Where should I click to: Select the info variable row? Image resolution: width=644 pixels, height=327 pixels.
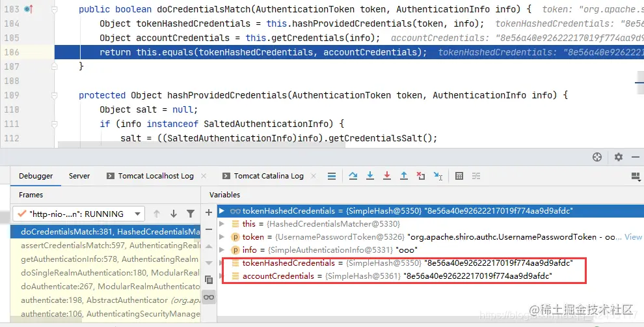pyautogui.click(x=431, y=250)
